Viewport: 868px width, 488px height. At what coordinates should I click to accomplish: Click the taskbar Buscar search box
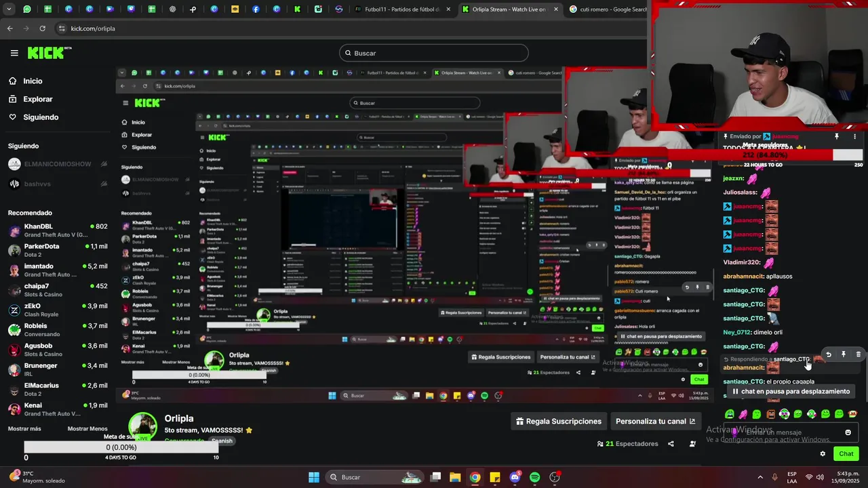click(373, 477)
